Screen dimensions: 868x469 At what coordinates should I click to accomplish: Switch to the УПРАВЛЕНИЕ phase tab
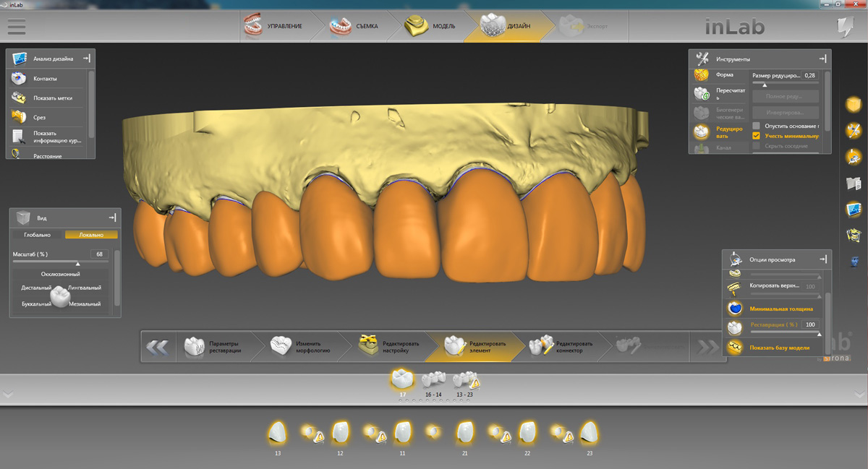[274, 26]
